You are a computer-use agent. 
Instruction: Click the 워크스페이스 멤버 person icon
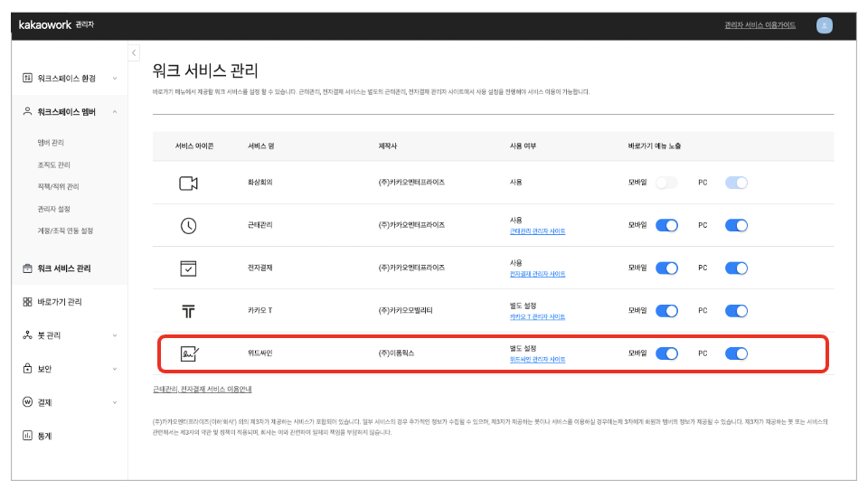(x=27, y=111)
